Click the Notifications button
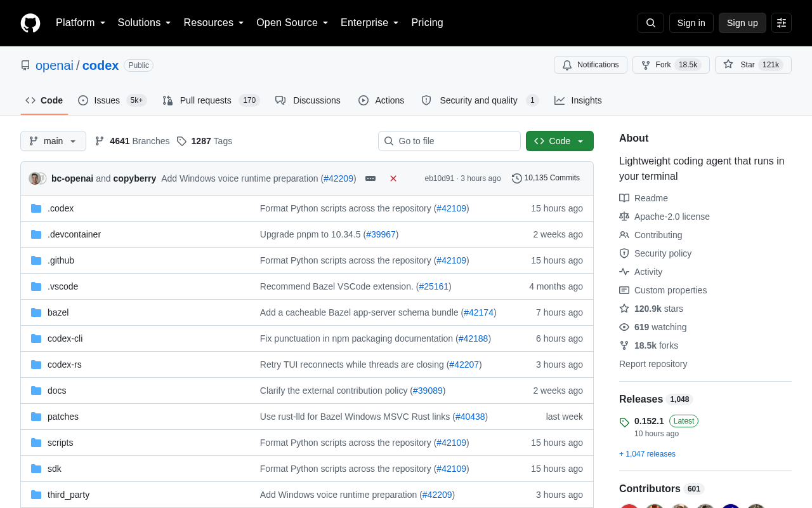The height and width of the screenshot is (508, 812). pos(591,65)
